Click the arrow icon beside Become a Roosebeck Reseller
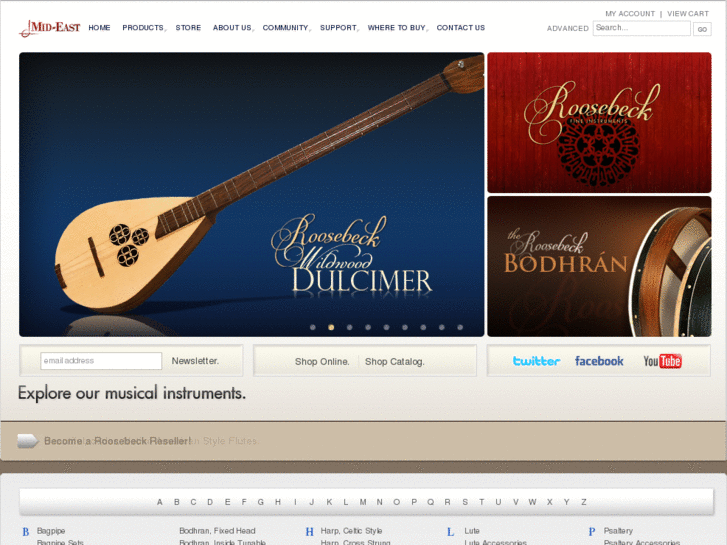The height and width of the screenshot is (545, 727). coord(27,441)
